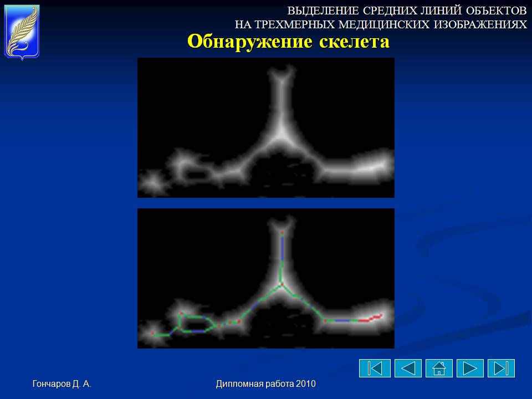
Task: Click the header line 'ВЫДЕЛЕНИЕ СРЕДНИХ ЛИНИЙ ОБЪЕКТОВ'
Action: 407,11
